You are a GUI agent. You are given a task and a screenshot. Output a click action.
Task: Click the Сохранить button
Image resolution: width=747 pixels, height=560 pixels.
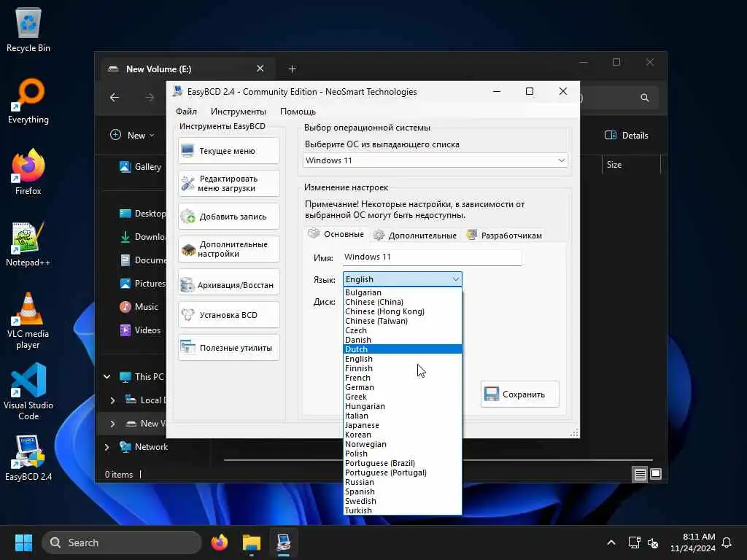pyautogui.click(x=519, y=394)
